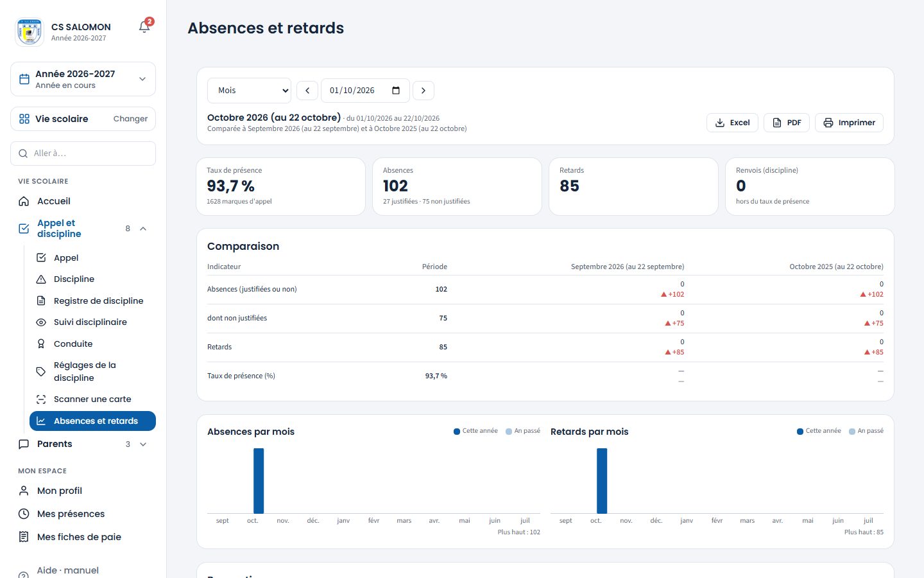
Task: Click the Appel checkmark icon
Action: click(x=41, y=258)
